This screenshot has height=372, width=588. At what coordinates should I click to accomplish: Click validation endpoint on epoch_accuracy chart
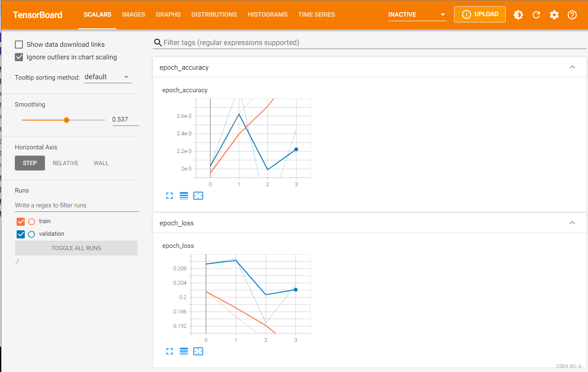[x=296, y=149]
